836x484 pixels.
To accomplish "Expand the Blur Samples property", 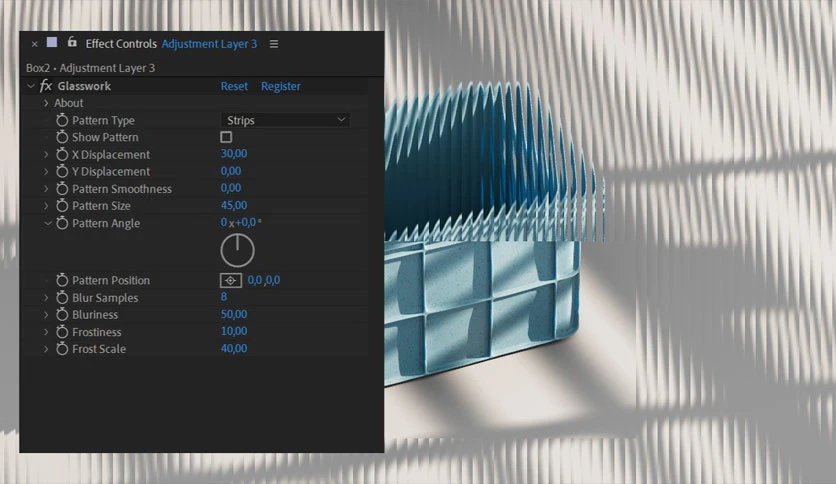I will 46,297.
